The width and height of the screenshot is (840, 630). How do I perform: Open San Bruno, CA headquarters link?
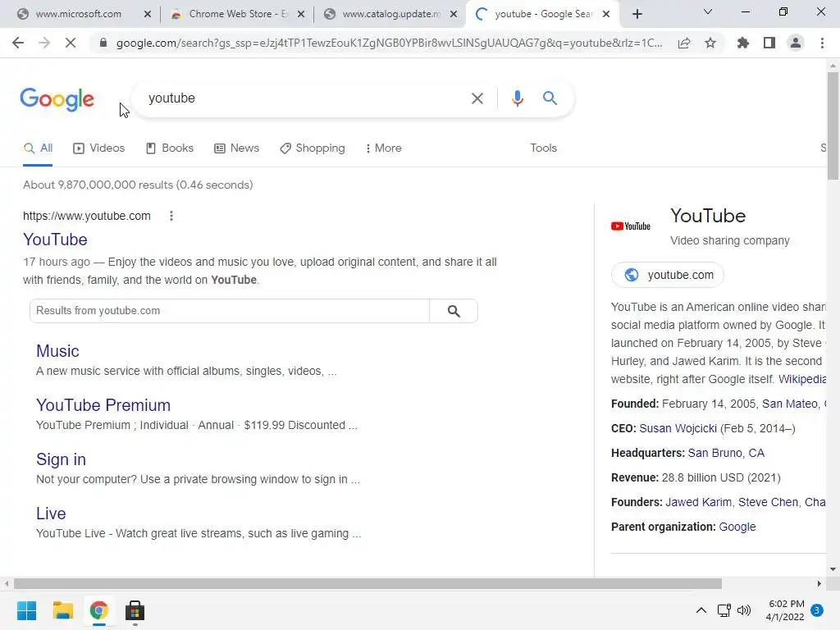726,453
